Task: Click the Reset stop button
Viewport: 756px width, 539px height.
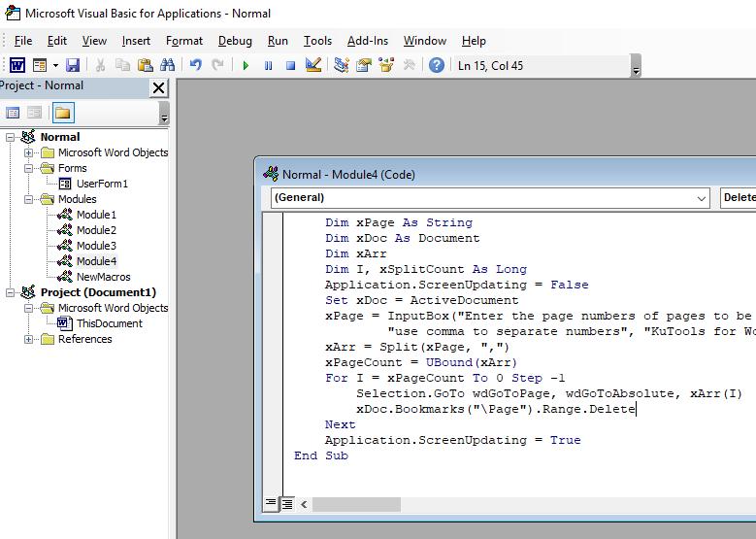Action: [290, 65]
